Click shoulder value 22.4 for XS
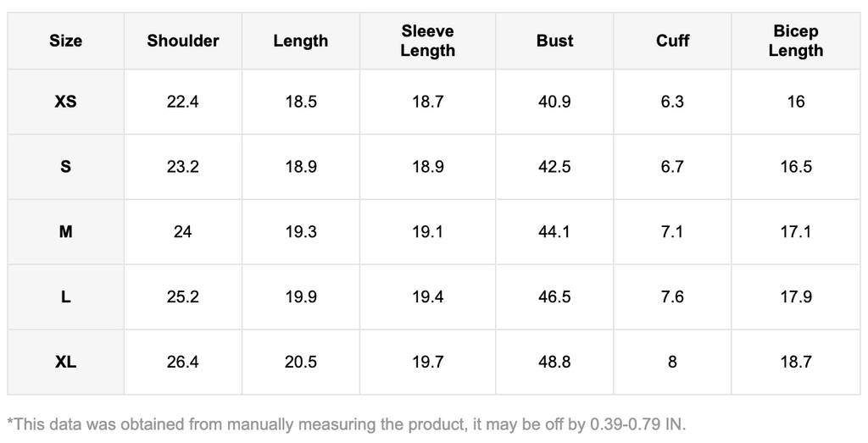This screenshot has width=868, height=443. pos(183,102)
